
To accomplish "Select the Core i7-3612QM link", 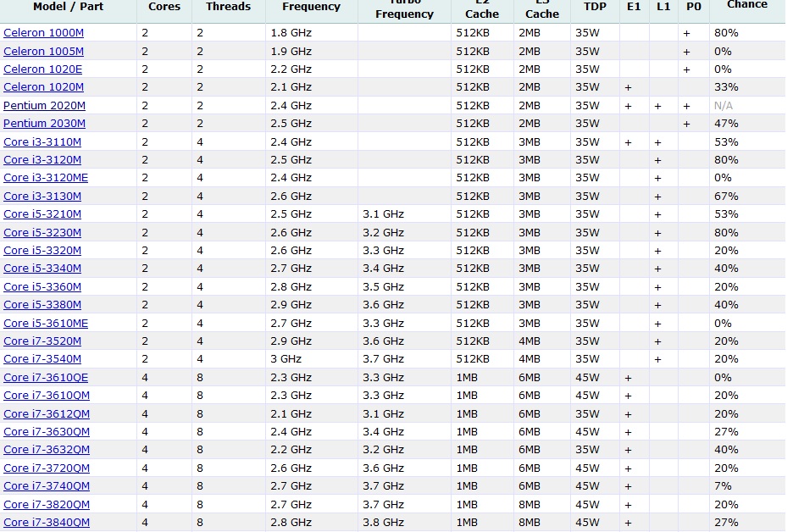I will [47, 414].
